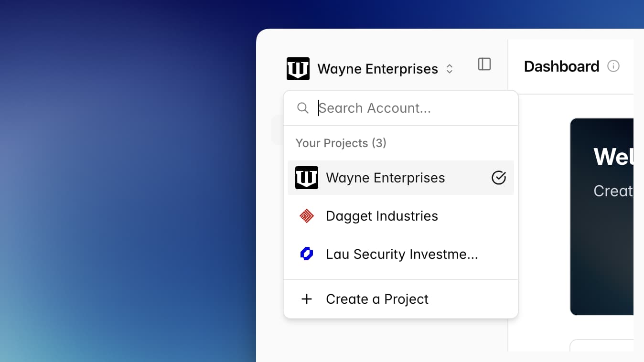
Task: Click the Wayne Enterprises icon in the project list
Action: (x=306, y=177)
